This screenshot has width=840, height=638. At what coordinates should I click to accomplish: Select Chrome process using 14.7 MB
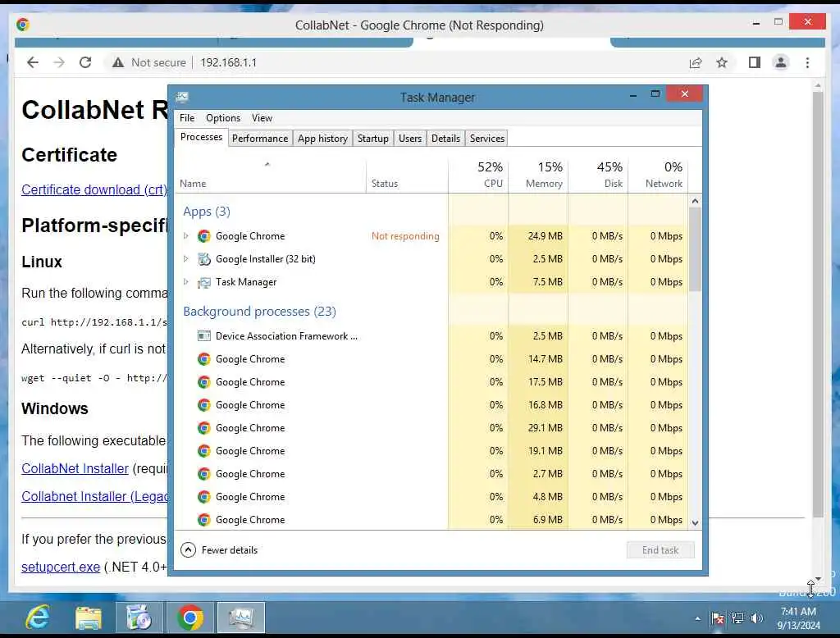point(431,359)
